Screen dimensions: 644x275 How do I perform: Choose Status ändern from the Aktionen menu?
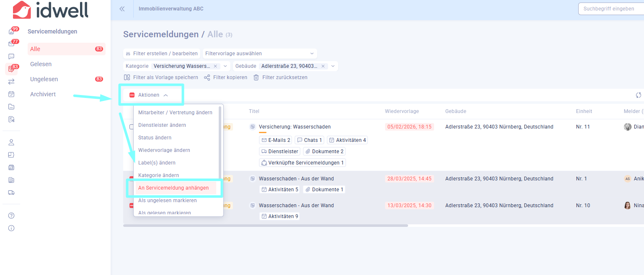pos(155,138)
